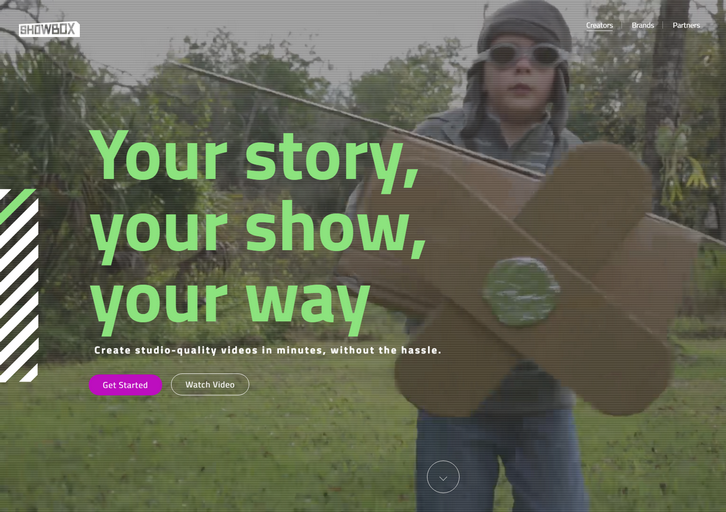Click the Watch Video outlined button
The image size is (726, 512).
(210, 385)
